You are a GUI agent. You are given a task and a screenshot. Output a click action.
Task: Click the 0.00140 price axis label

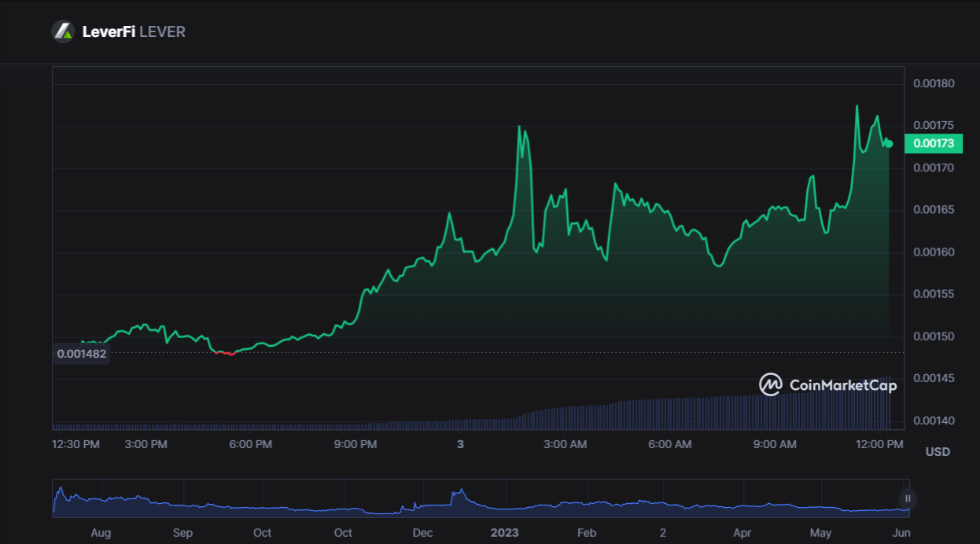(x=934, y=421)
